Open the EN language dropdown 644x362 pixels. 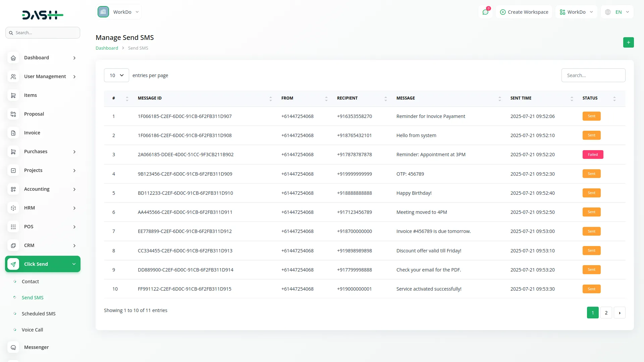pos(618,12)
